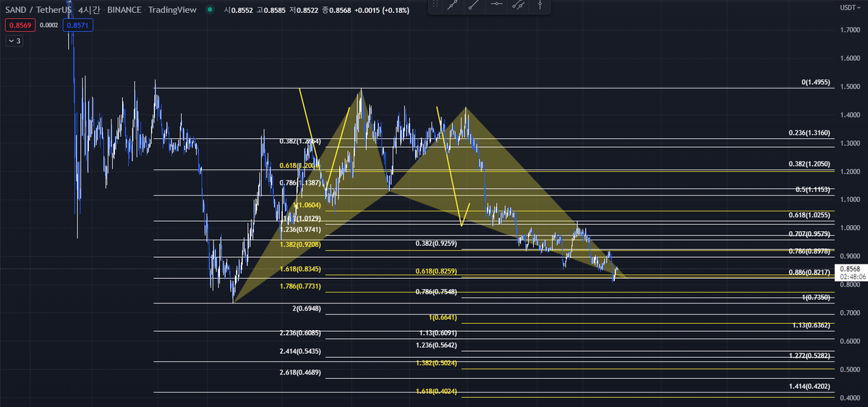Select the Fibonacci label 1.236(0.5642)
Image resolution: width=868 pixels, height=407 pixels.
[436, 345]
